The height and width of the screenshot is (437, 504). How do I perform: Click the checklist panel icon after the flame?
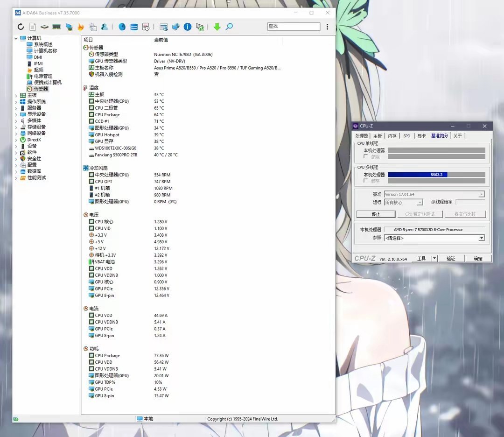[93, 27]
